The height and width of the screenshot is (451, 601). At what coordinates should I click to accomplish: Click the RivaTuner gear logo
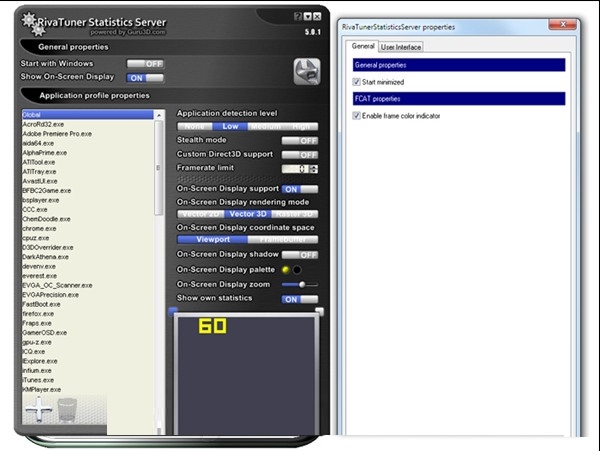click(30, 20)
